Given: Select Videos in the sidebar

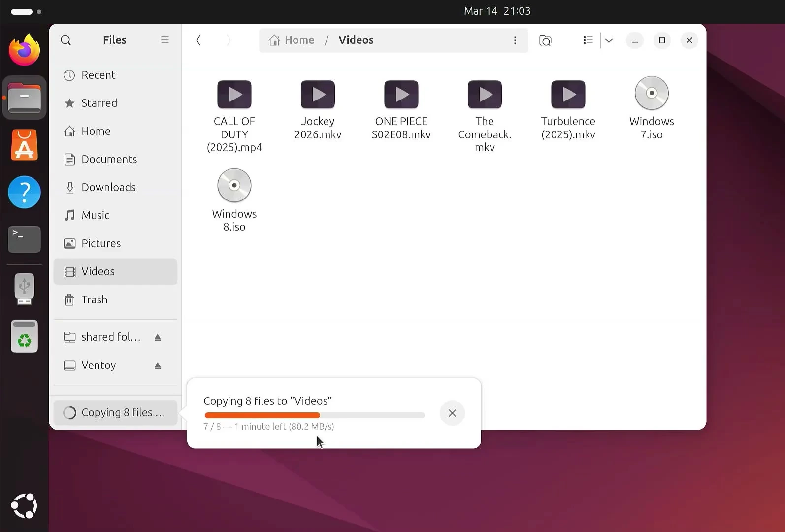Looking at the screenshot, I should [115, 271].
